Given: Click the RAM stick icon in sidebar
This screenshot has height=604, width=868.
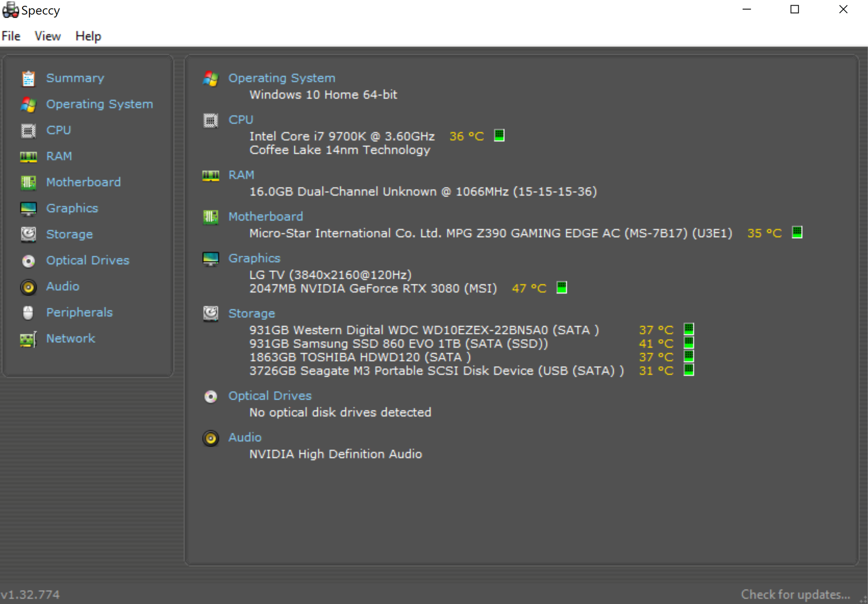Looking at the screenshot, I should point(28,157).
